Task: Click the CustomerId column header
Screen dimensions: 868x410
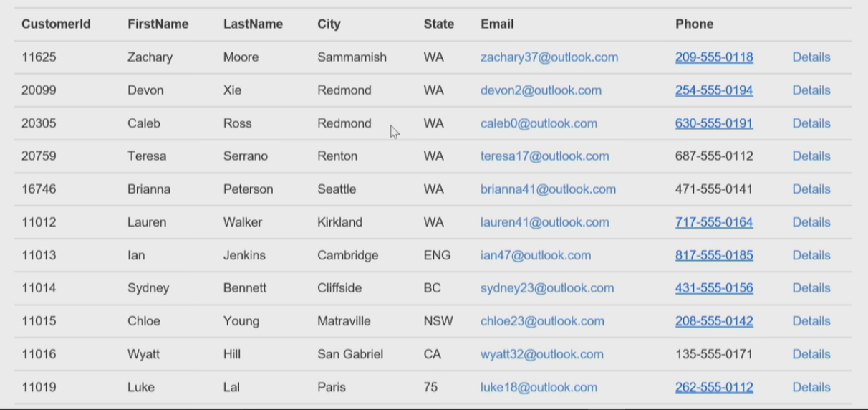Action: click(x=56, y=24)
